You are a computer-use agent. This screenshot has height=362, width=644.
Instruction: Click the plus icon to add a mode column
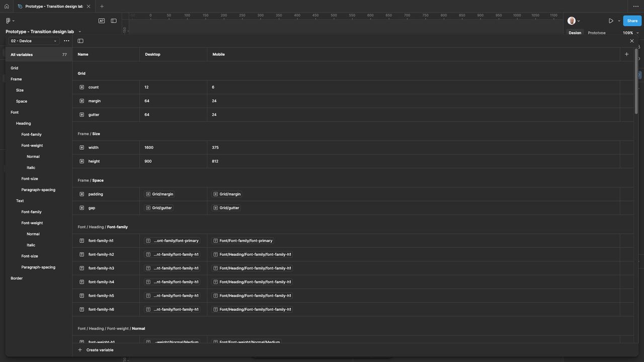tap(626, 54)
